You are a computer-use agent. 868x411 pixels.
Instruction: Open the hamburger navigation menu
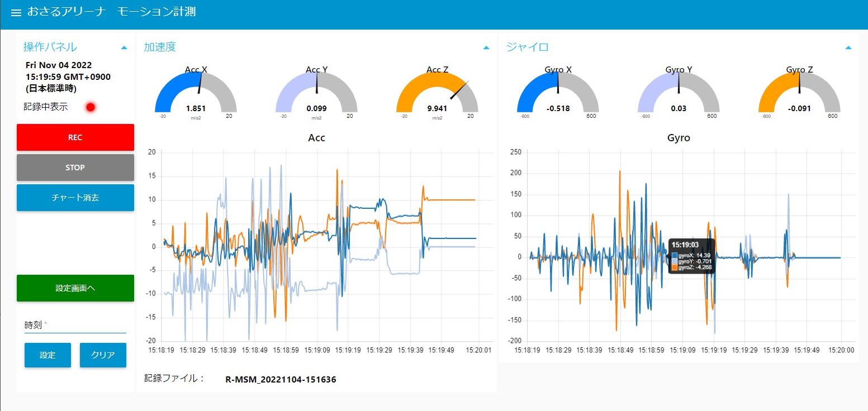pyautogui.click(x=16, y=13)
